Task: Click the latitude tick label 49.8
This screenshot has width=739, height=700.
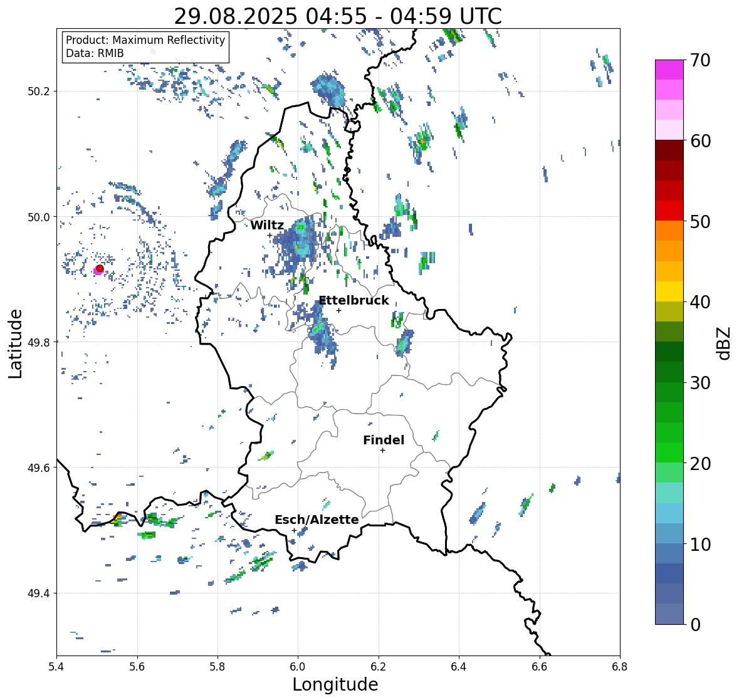Action: point(39,342)
